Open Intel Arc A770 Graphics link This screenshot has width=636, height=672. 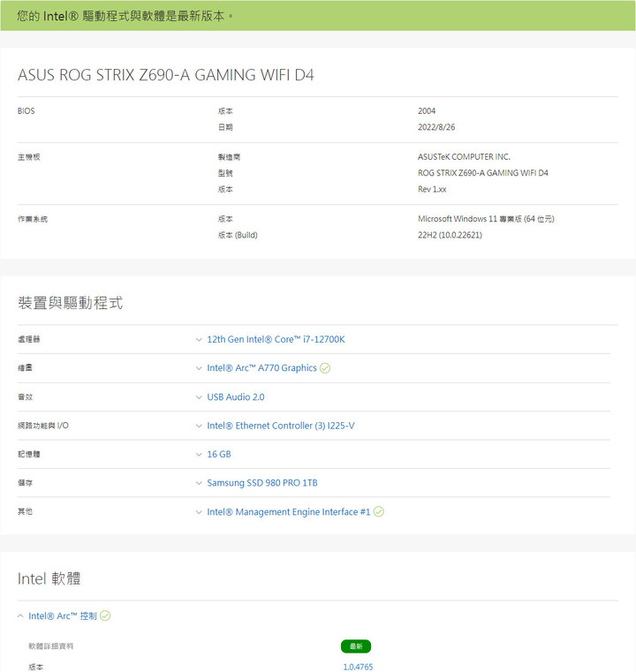coord(261,368)
